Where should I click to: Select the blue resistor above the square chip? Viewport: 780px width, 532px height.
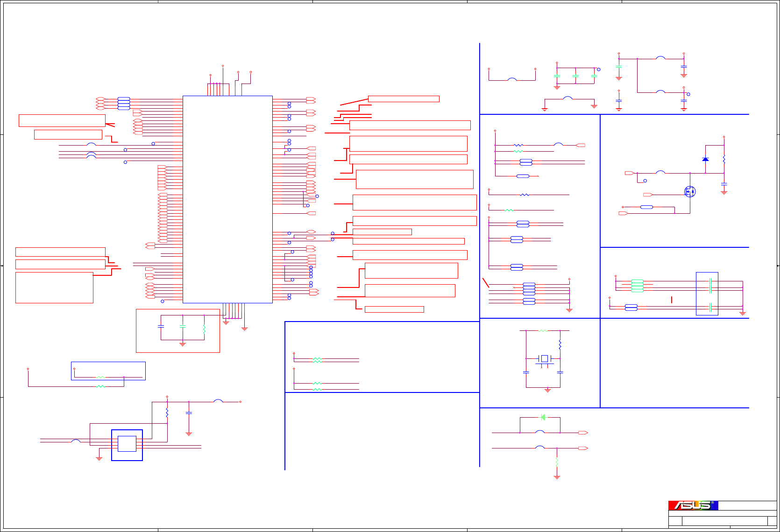click(167, 413)
